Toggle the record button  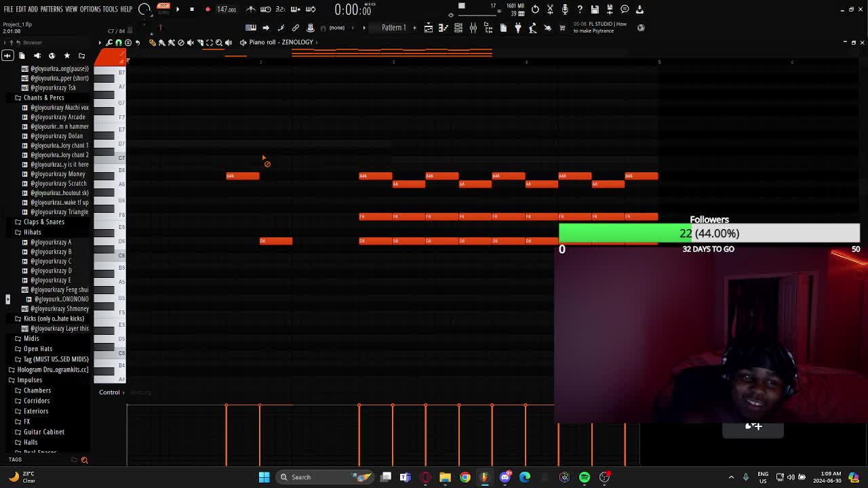pos(208,9)
